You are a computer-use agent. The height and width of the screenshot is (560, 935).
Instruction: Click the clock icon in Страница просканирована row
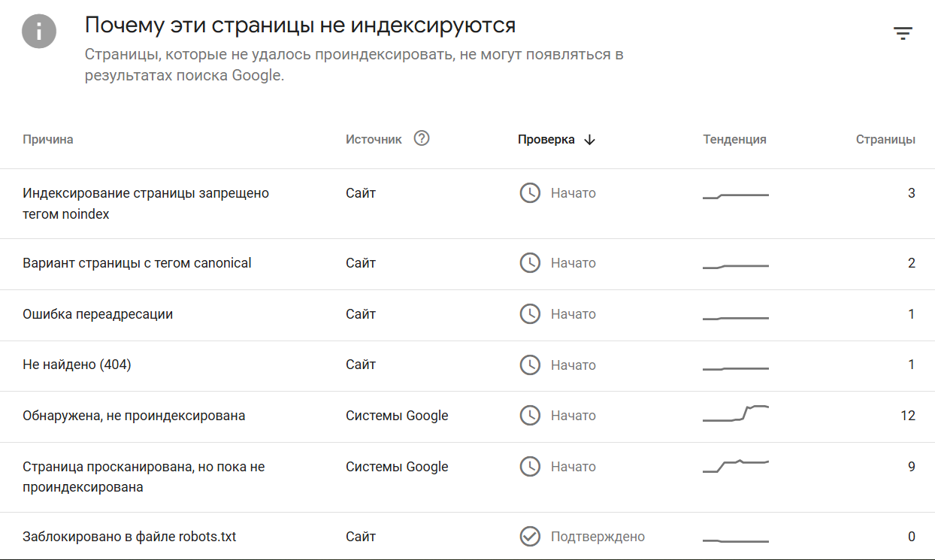point(530,467)
